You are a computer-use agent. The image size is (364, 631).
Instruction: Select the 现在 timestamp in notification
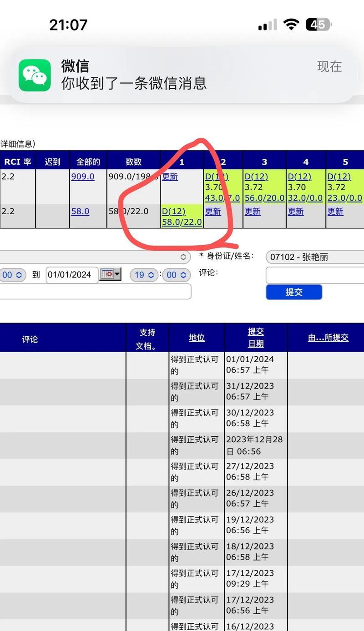[x=329, y=66]
